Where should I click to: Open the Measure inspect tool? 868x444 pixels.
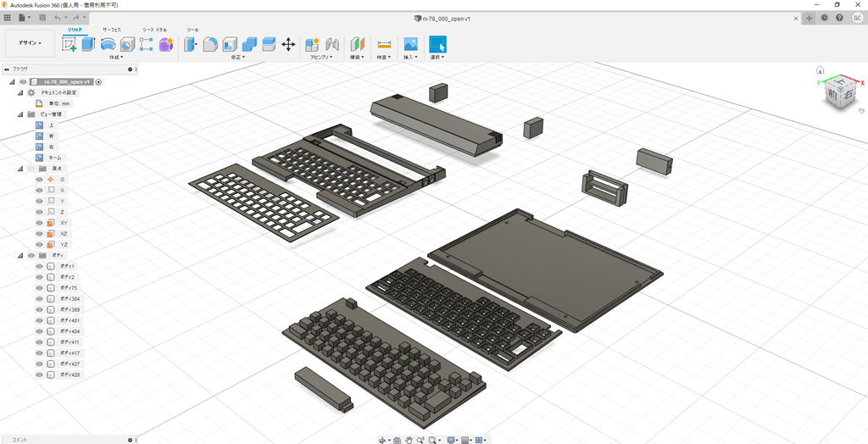tap(384, 44)
